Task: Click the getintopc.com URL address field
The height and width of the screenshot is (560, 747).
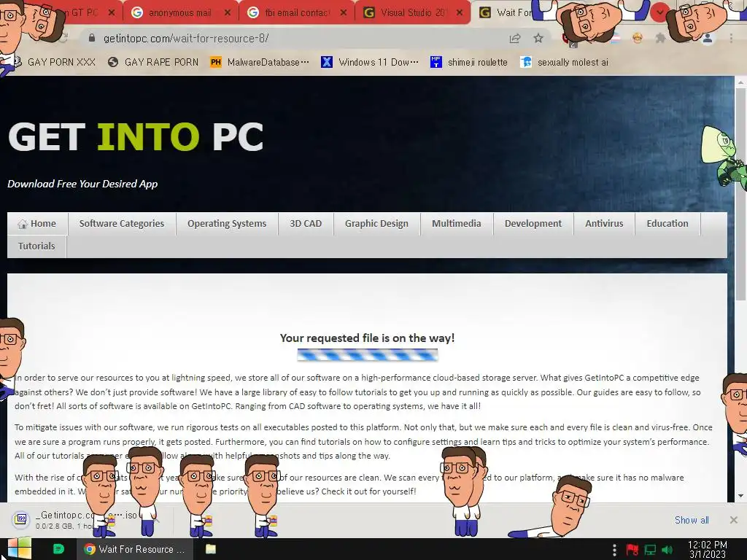Action: pos(186,38)
